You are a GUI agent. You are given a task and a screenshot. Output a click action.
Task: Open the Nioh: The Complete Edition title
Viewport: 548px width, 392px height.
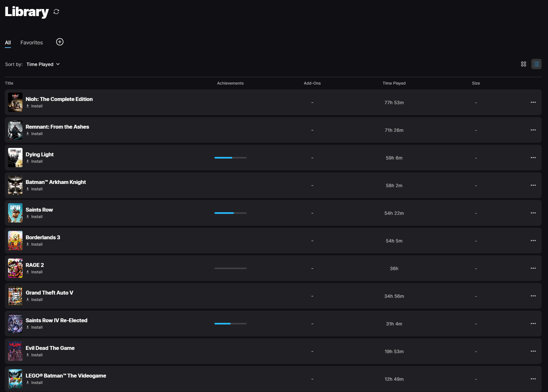coord(59,99)
